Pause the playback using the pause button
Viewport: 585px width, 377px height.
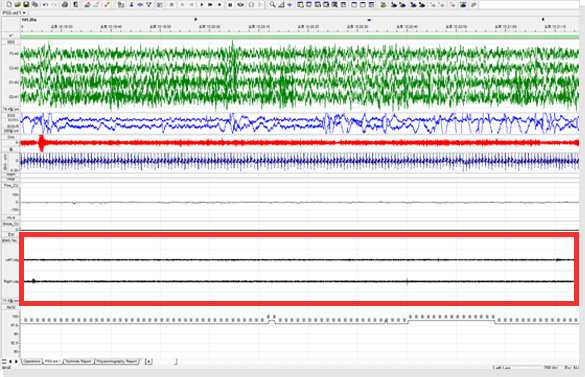(x=230, y=4)
